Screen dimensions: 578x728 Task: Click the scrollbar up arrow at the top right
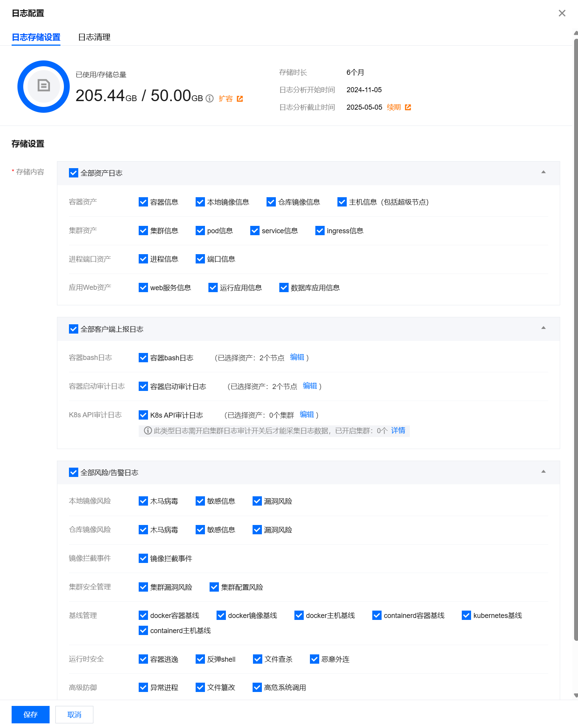coord(576,33)
